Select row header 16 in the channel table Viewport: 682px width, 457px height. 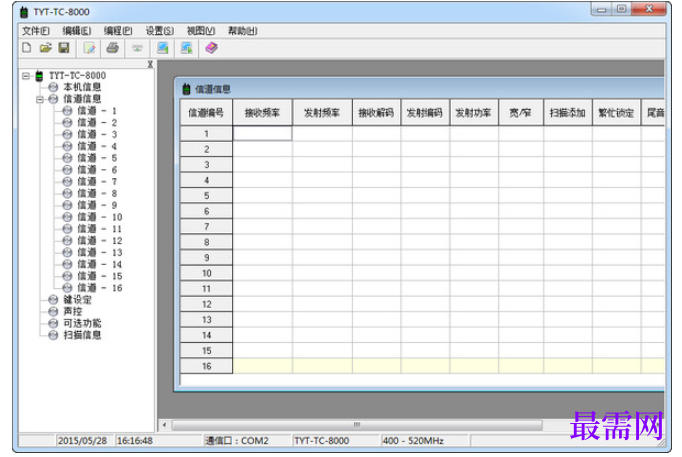[206, 366]
